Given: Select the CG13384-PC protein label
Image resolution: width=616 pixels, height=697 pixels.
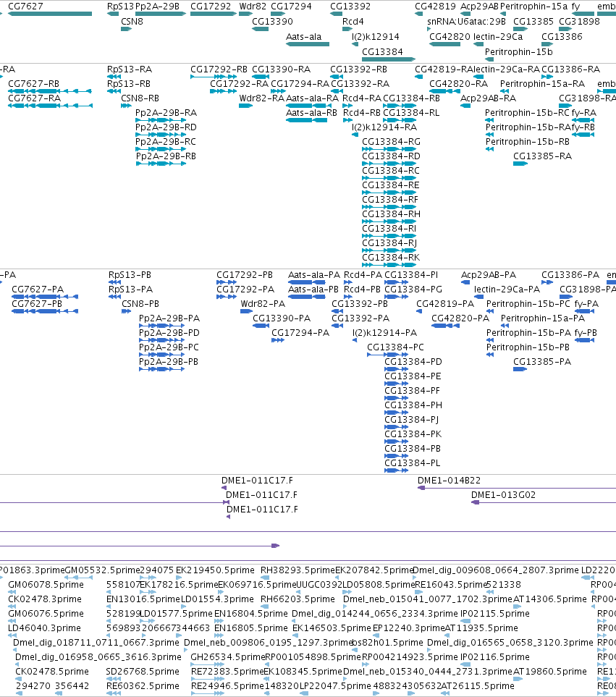Looking at the screenshot, I should pos(395,347).
